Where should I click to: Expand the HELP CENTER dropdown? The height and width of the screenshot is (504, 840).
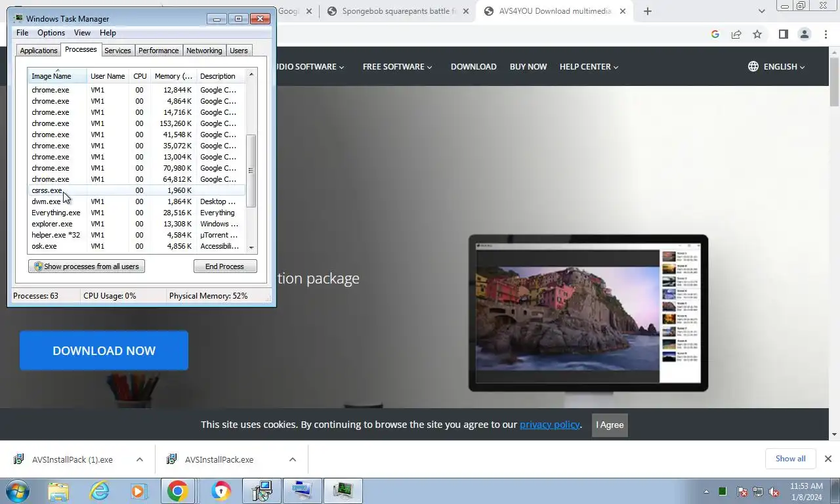(589, 66)
